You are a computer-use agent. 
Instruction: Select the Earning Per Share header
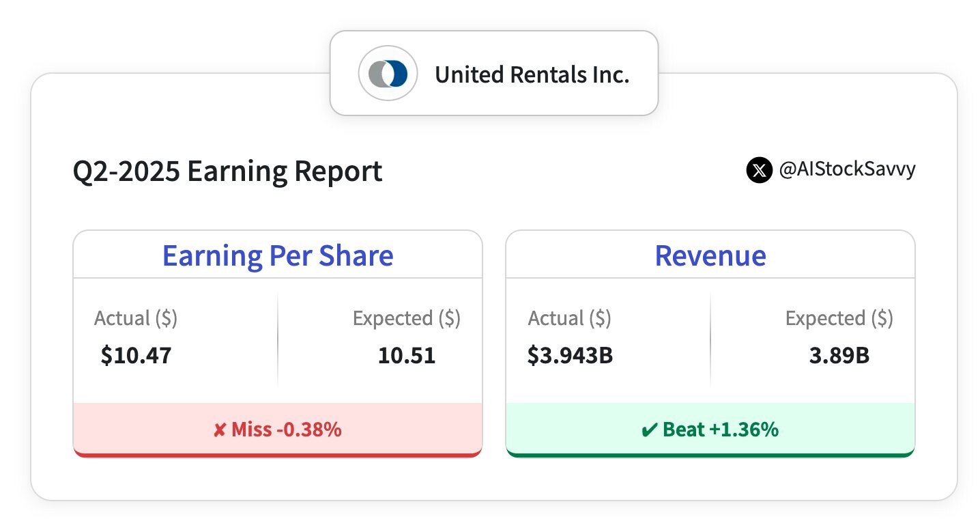pos(277,255)
